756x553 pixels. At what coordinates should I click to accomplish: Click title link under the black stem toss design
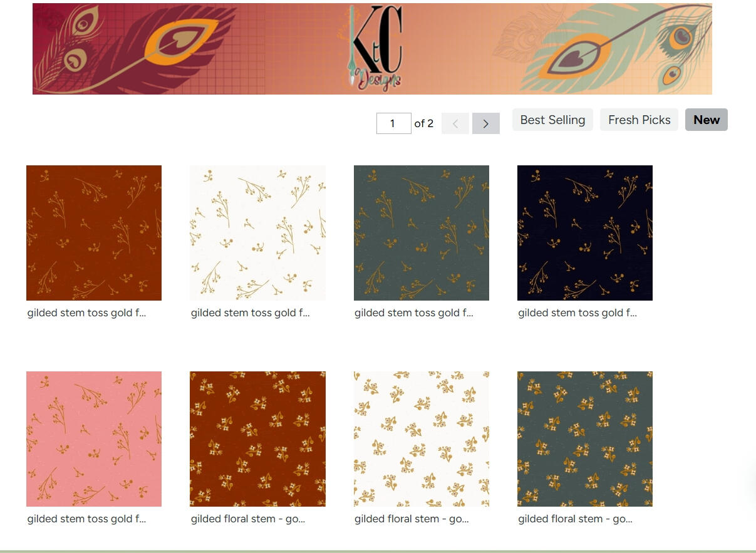[x=577, y=313]
